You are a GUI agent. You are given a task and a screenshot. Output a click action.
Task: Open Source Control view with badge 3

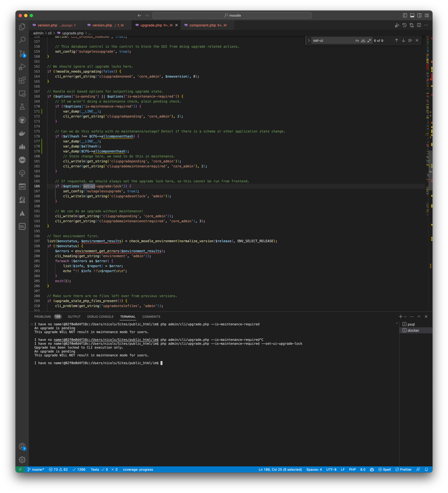click(22, 53)
